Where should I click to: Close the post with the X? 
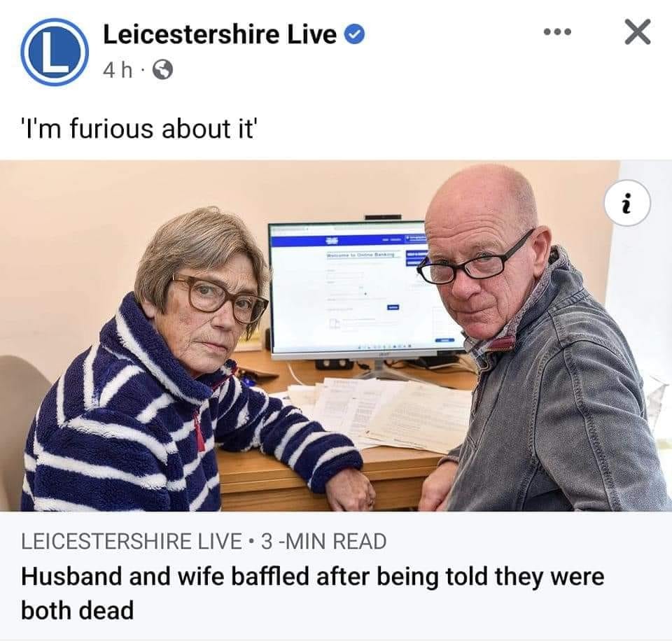tap(638, 31)
